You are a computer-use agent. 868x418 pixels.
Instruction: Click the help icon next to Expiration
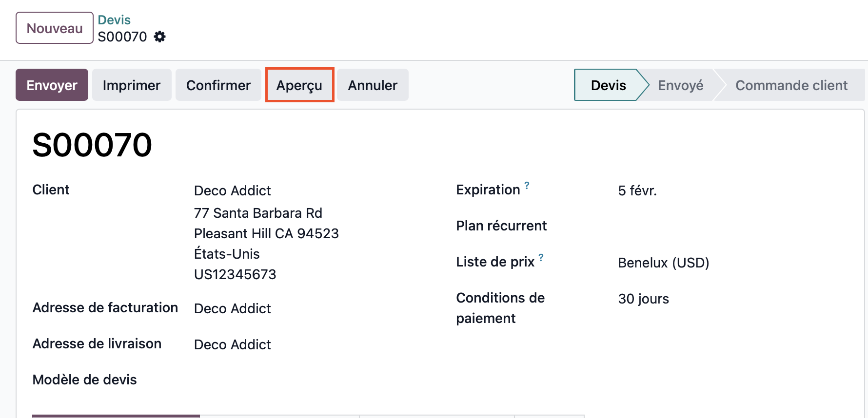(x=527, y=185)
